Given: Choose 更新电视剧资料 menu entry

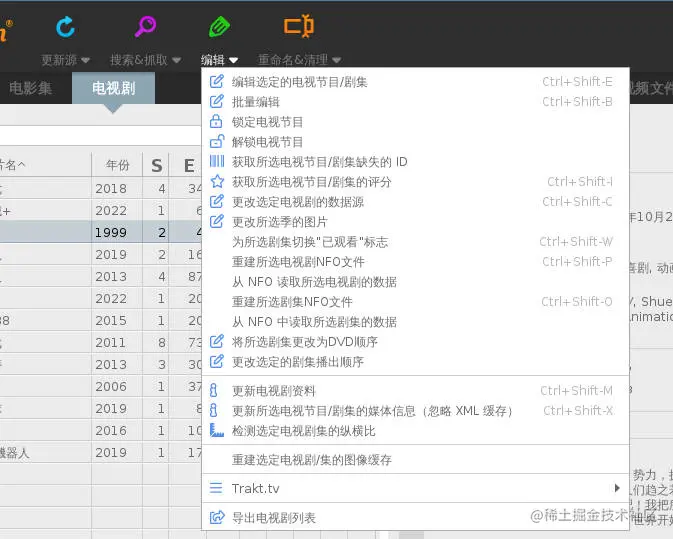Looking at the screenshot, I should (x=415, y=391).
